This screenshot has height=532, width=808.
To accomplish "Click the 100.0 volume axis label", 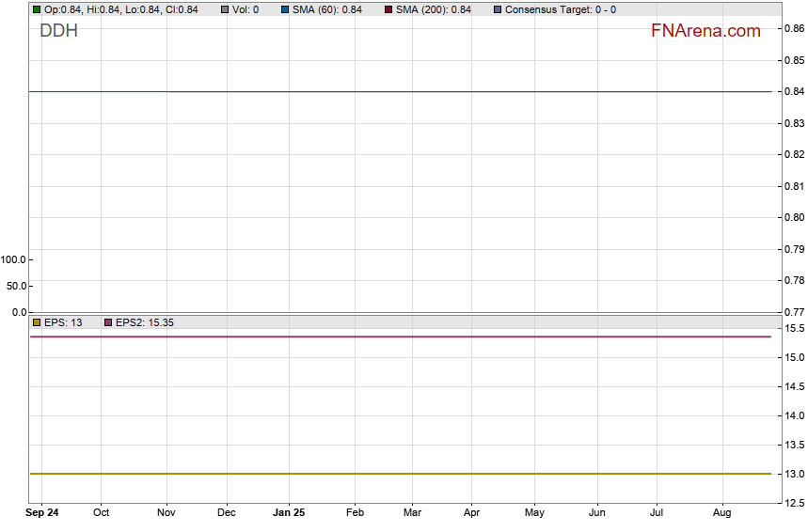I will (15, 259).
